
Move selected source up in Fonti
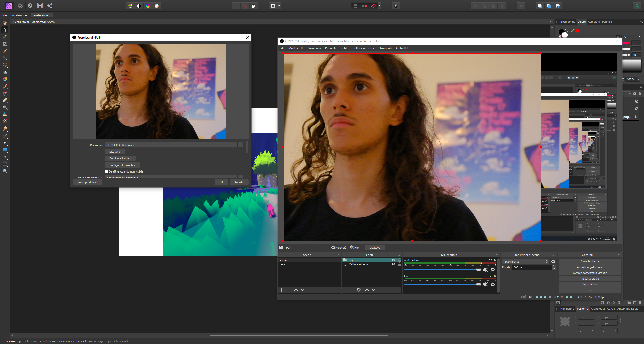pos(367,290)
